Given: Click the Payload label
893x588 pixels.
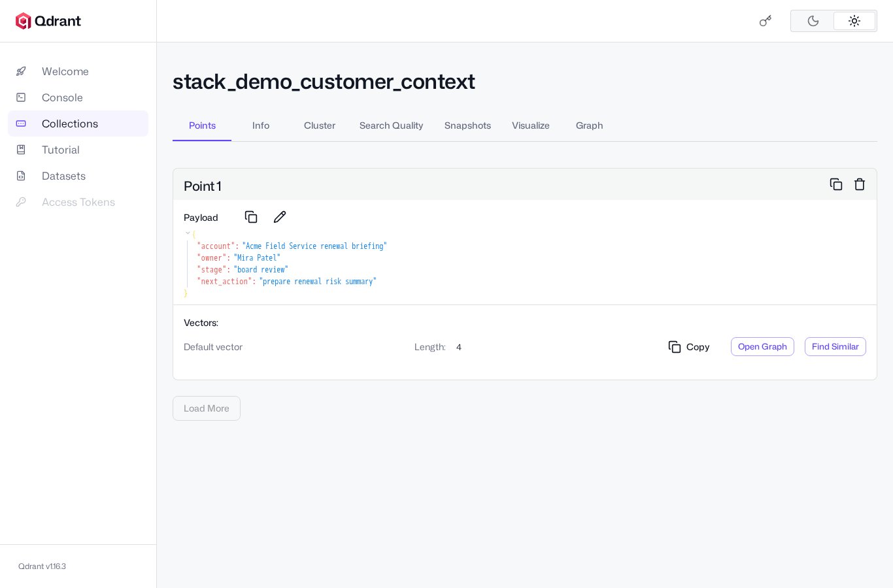Looking at the screenshot, I should 201,218.
